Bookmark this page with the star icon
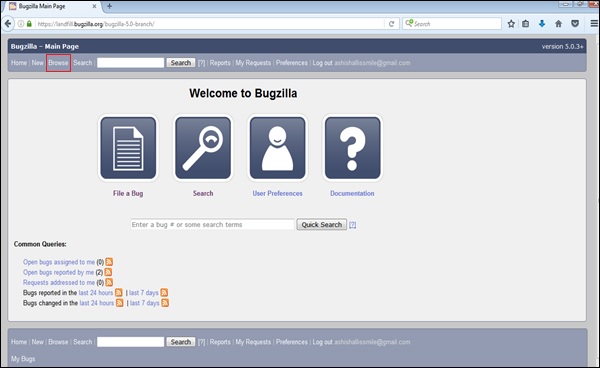The height and width of the screenshot is (368, 600). [x=511, y=24]
